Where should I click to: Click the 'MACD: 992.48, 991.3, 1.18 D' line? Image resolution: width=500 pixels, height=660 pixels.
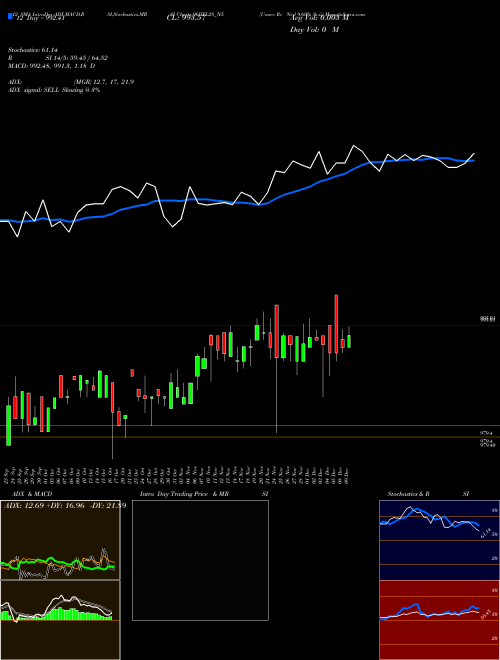tap(51, 66)
